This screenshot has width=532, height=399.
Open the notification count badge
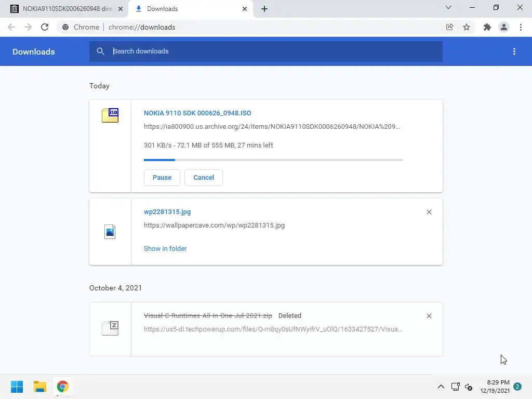coord(517,387)
